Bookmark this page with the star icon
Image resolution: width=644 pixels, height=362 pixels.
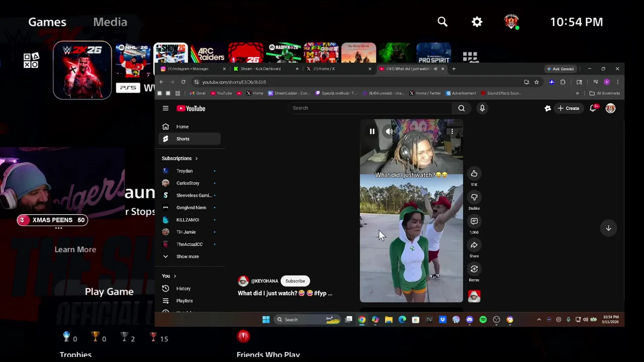[536, 82]
